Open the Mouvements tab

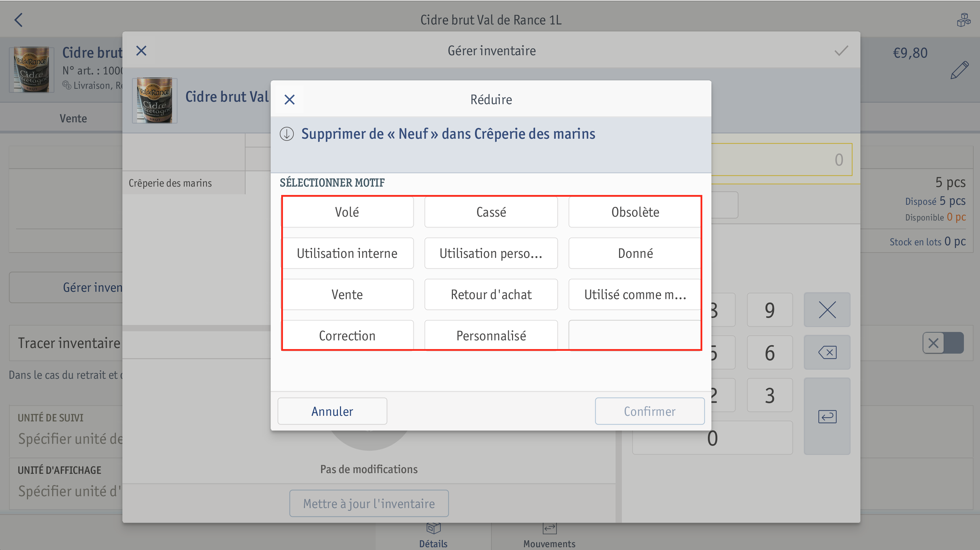click(x=549, y=536)
